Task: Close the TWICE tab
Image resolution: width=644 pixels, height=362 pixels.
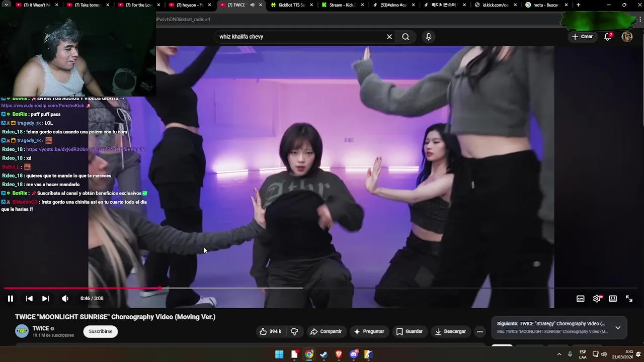Action: (x=261, y=5)
